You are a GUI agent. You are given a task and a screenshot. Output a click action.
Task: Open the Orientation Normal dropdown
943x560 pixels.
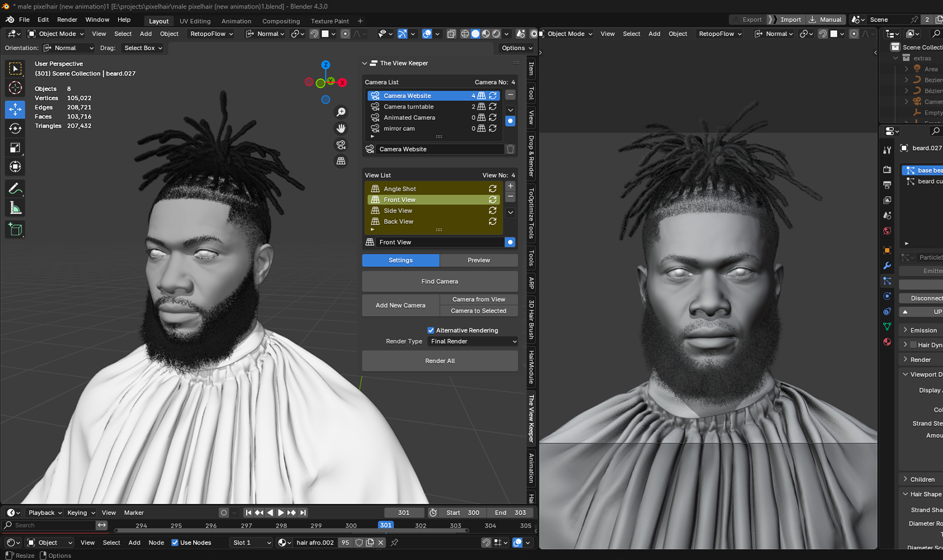click(x=68, y=48)
